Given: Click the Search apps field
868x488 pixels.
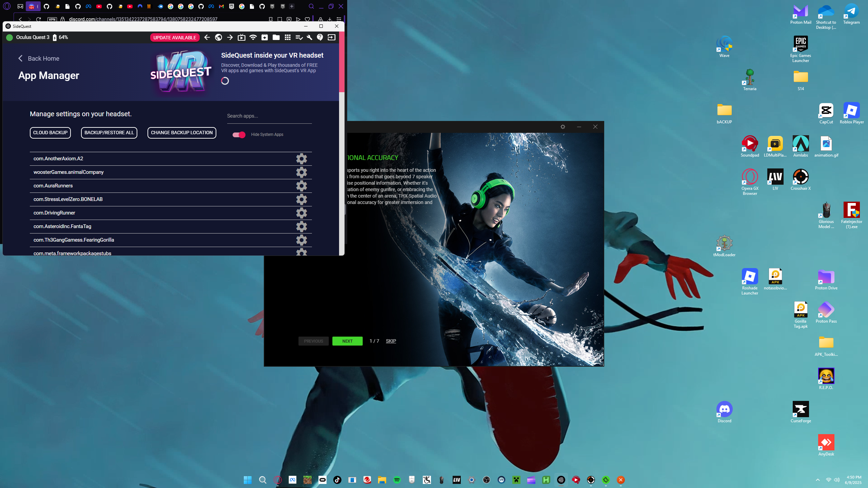Looking at the screenshot, I should (x=269, y=116).
